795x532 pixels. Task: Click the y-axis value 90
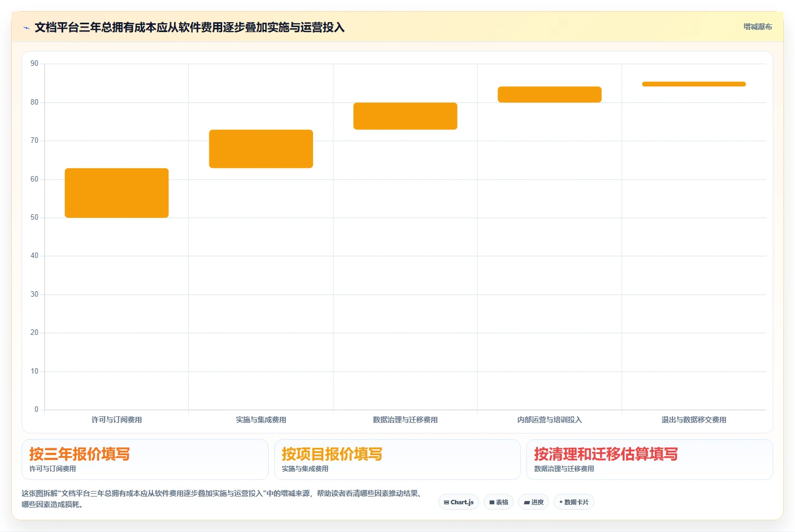click(x=34, y=64)
